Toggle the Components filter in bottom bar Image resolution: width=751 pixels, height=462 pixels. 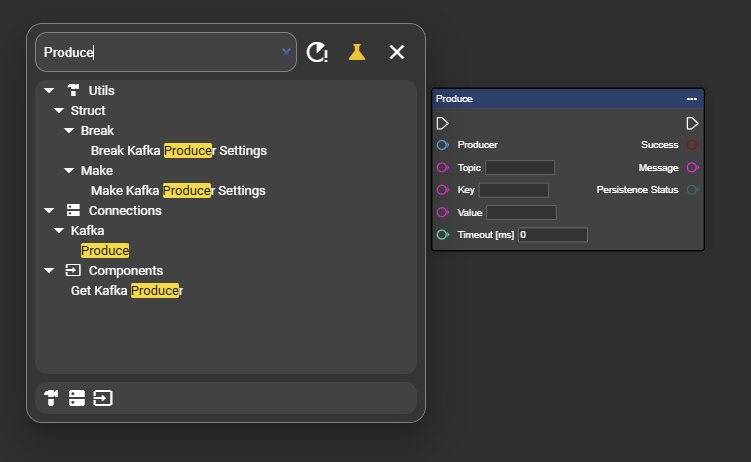(x=103, y=398)
